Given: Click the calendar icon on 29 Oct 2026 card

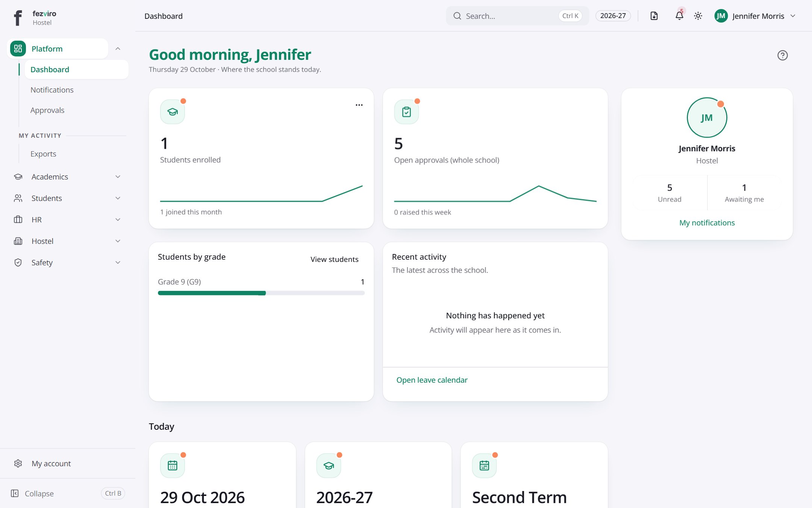Looking at the screenshot, I should pos(173,465).
